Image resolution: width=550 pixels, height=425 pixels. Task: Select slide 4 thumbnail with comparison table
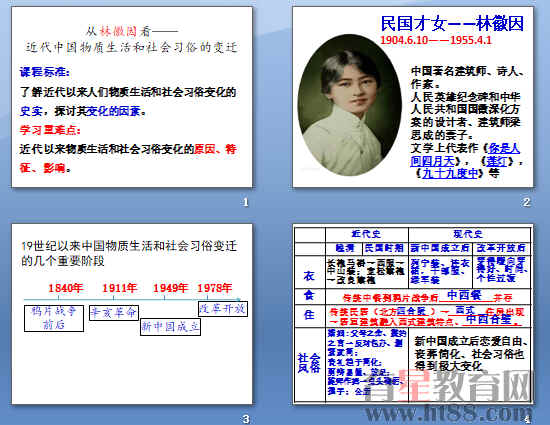pos(413,314)
